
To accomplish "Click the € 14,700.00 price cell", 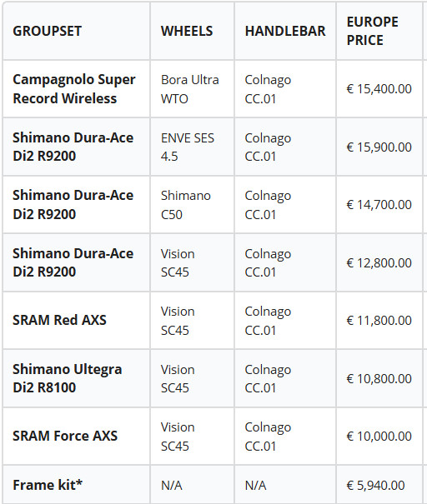I will tap(379, 205).
